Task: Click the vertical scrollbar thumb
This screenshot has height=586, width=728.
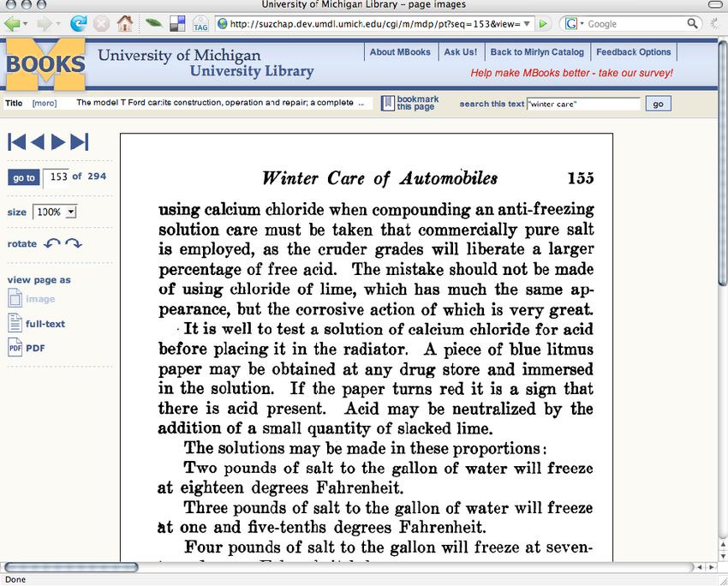Action: coord(722,163)
